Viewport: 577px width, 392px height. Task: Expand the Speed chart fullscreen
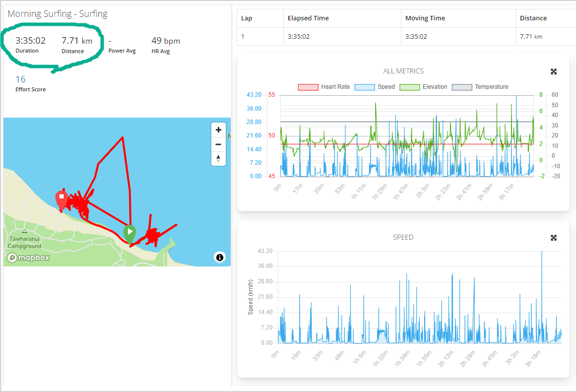(x=554, y=238)
